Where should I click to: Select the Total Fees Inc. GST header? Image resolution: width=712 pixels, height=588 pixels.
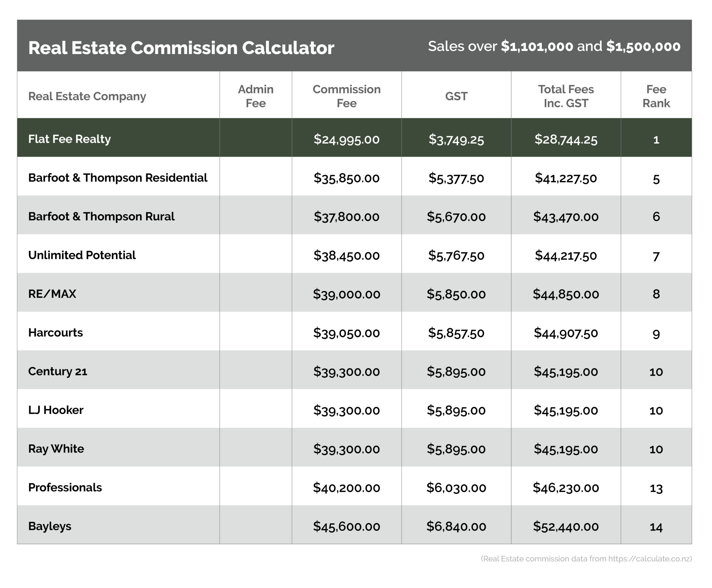pos(566,96)
